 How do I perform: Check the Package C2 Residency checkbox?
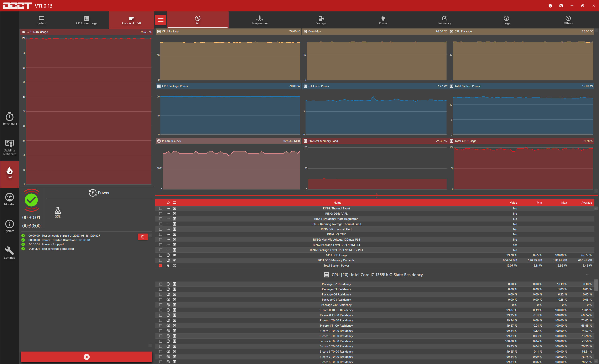[161, 284]
